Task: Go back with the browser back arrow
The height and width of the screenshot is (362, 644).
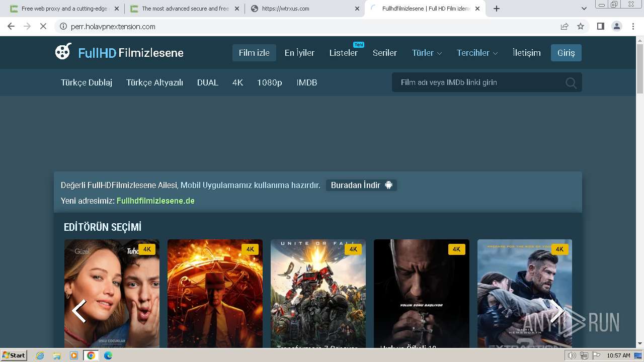Action: tap(11, 26)
